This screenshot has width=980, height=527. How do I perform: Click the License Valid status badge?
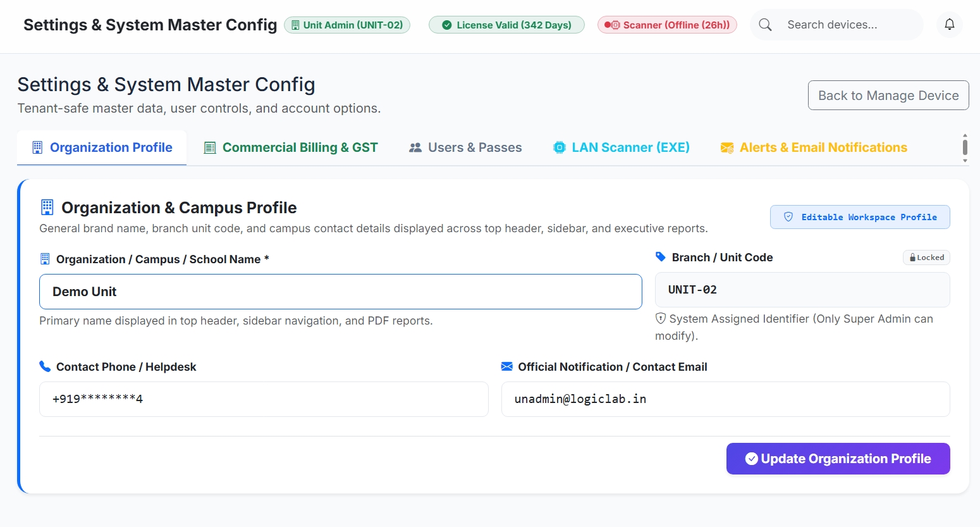506,25
